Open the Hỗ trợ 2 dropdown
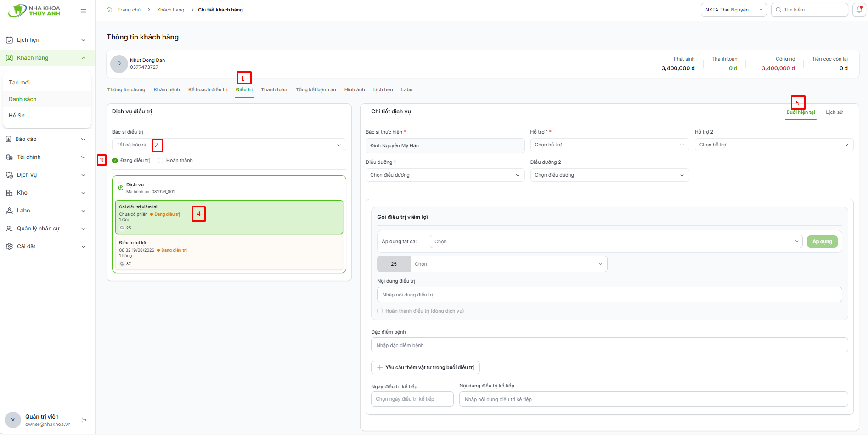868x436 pixels. [x=774, y=145]
